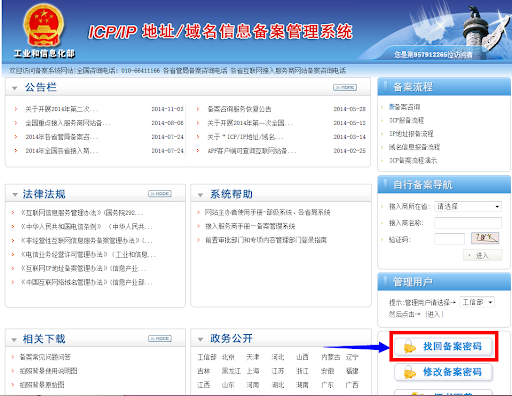512x396 pixels.
Task: Select 湖南 under 政务公开
Action: point(302,385)
